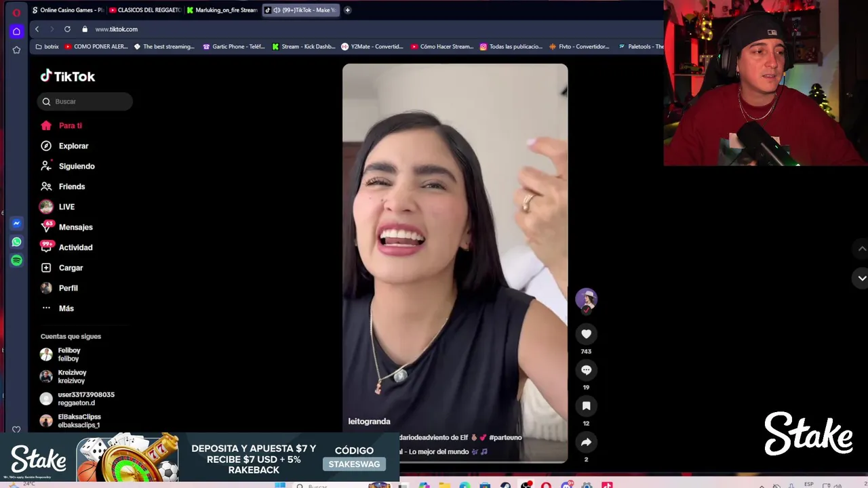Open Gartic Phone bookmark
The width and height of the screenshot is (868, 488).
[x=234, y=47]
